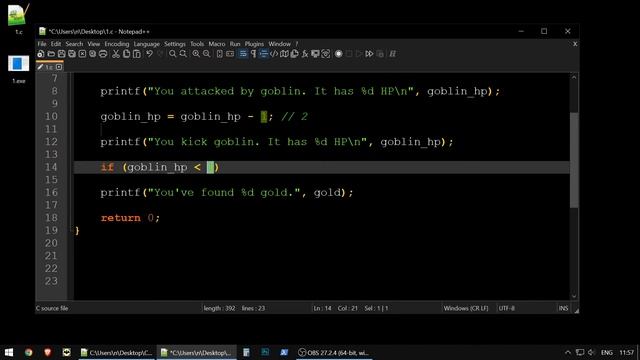Open the Windows Start button

tap(9, 352)
